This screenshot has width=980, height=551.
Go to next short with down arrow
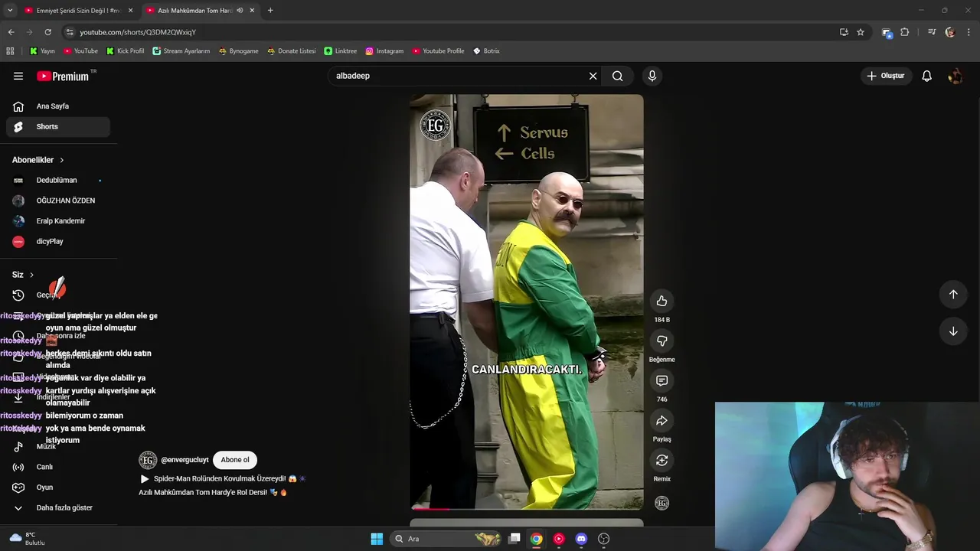click(x=953, y=331)
